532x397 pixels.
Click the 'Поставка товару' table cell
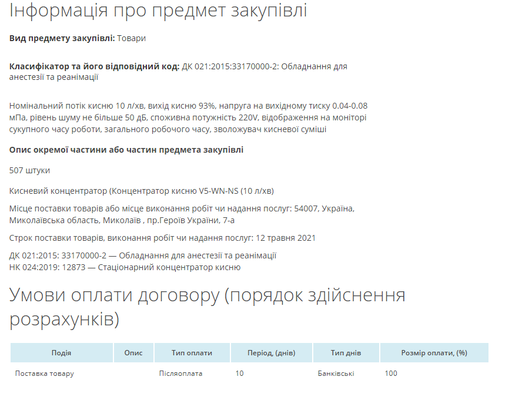(x=45, y=374)
